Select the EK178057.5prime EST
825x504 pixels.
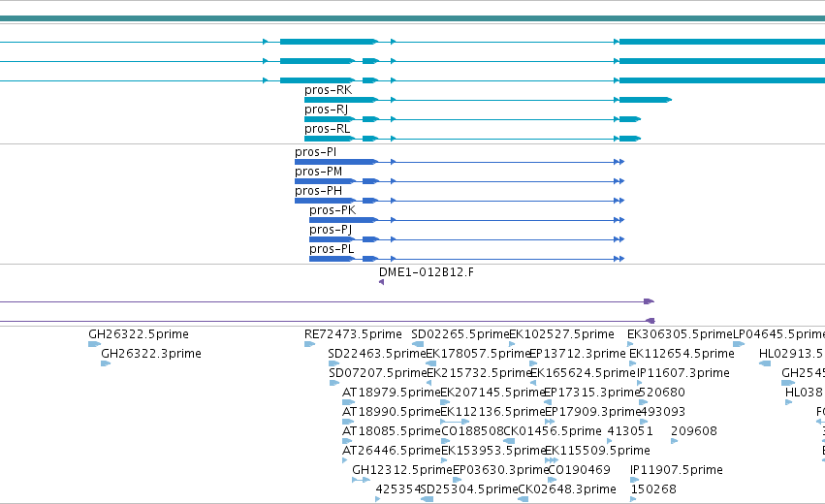478,354
